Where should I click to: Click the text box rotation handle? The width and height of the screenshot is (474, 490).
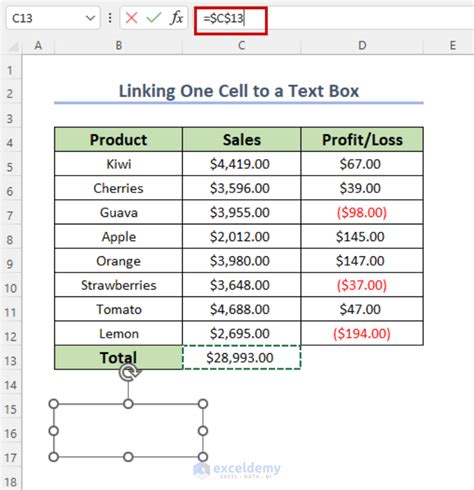(x=129, y=373)
